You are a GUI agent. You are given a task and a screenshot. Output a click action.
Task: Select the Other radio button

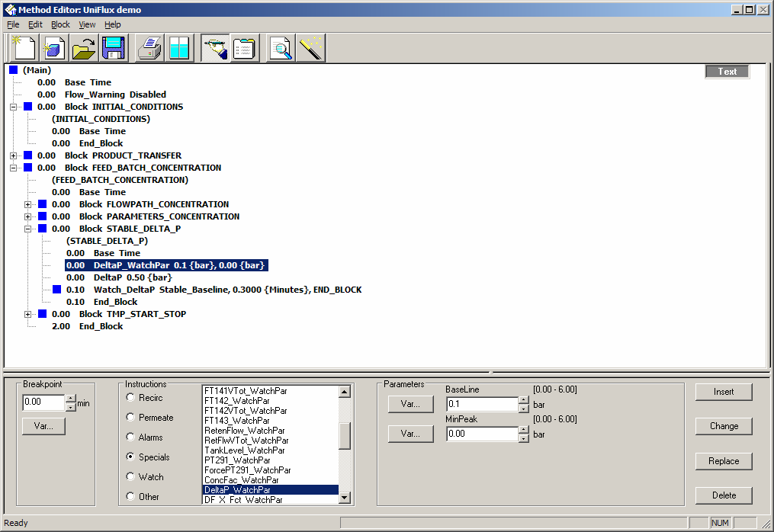tap(130, 496)
